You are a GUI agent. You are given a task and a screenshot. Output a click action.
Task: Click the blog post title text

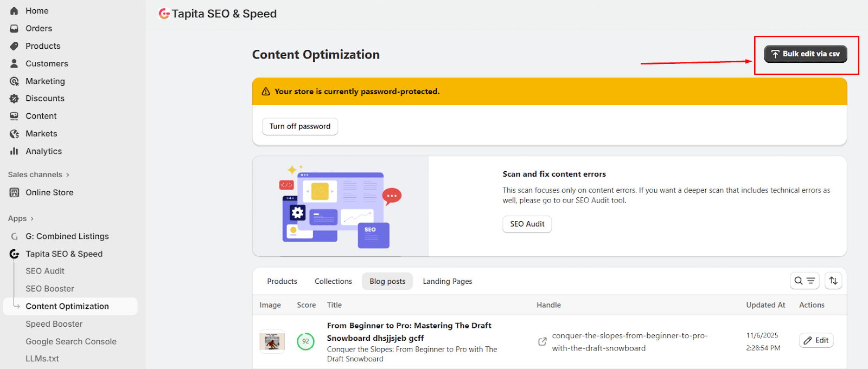[409, 332]
